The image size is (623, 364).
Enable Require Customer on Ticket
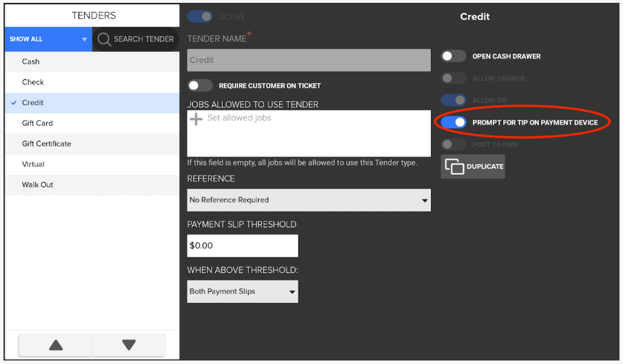(200, 85)
